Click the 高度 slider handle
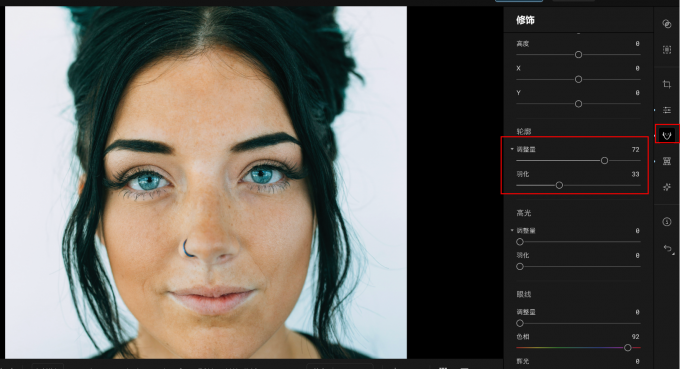The height and width of the screenshot is (369, 680). point(579,55)
